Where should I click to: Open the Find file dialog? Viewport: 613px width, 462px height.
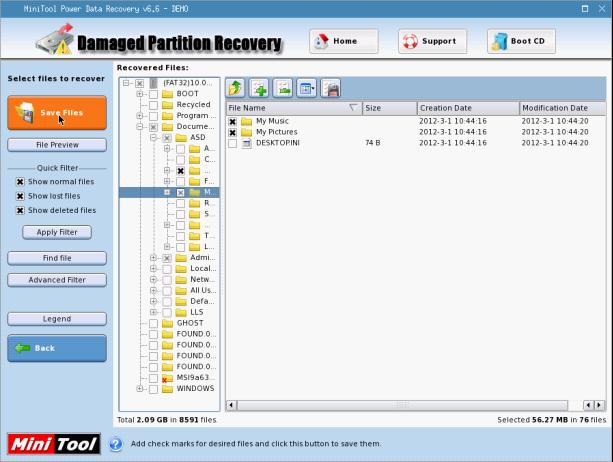(57, 258)
